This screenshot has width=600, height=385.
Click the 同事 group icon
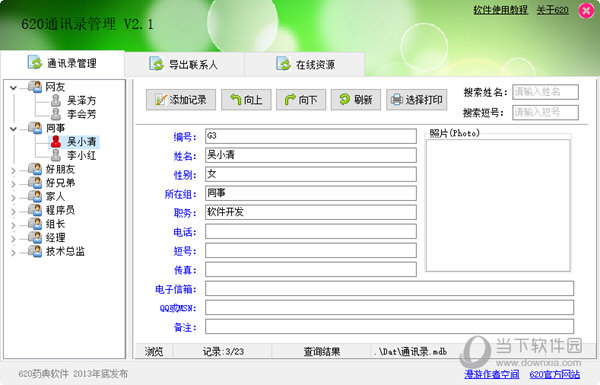[35, 128]
